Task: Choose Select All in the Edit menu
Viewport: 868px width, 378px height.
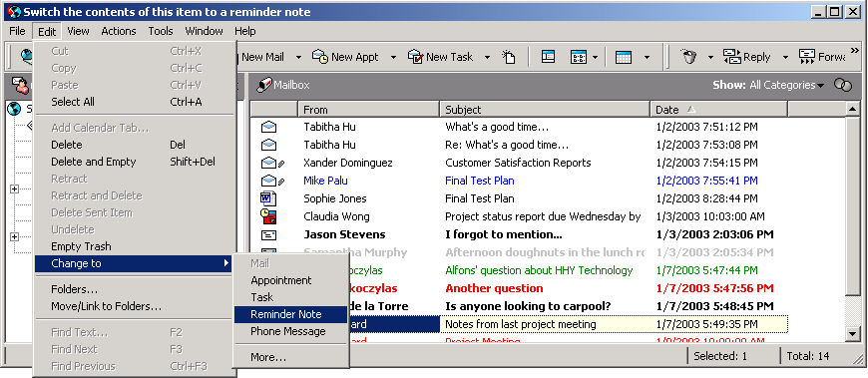Action: point(135,102)
